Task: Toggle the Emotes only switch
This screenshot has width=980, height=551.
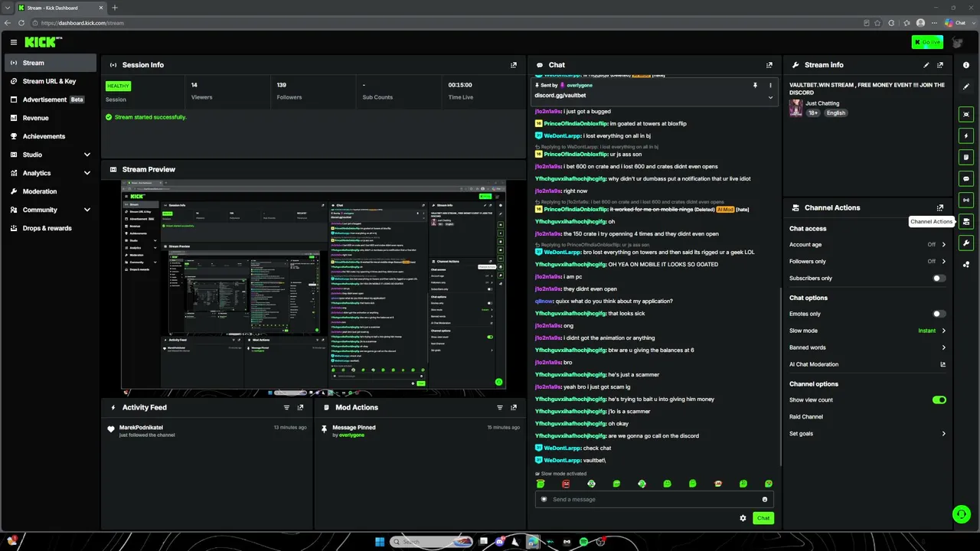Action: pyautogui.click(x=939, y=314)
